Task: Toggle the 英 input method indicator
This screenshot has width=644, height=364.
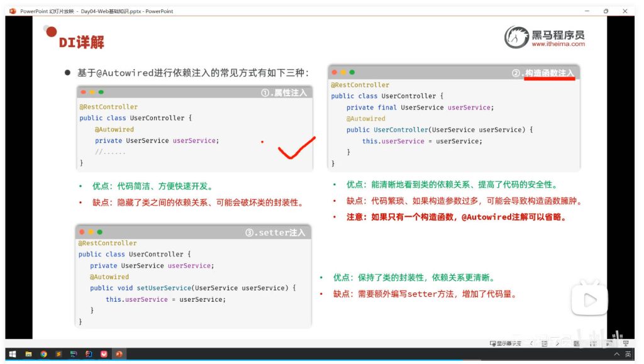Action: pyautogui.click(x=628, y=354)
